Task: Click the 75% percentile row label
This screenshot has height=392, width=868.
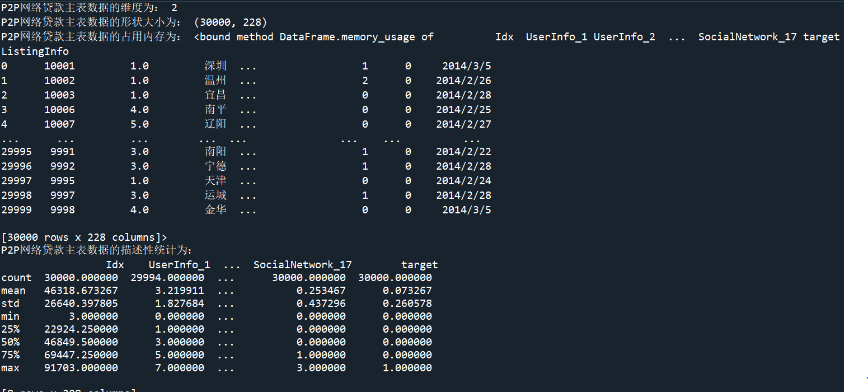Action: click(10, 355)
